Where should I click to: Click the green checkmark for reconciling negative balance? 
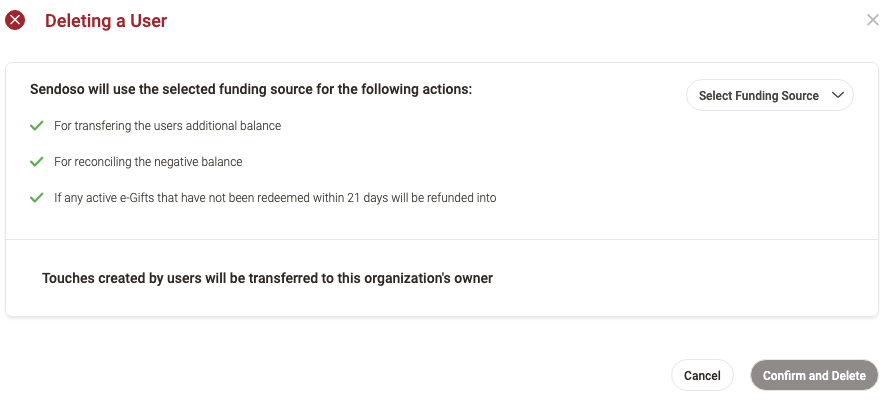coord(36,162)
